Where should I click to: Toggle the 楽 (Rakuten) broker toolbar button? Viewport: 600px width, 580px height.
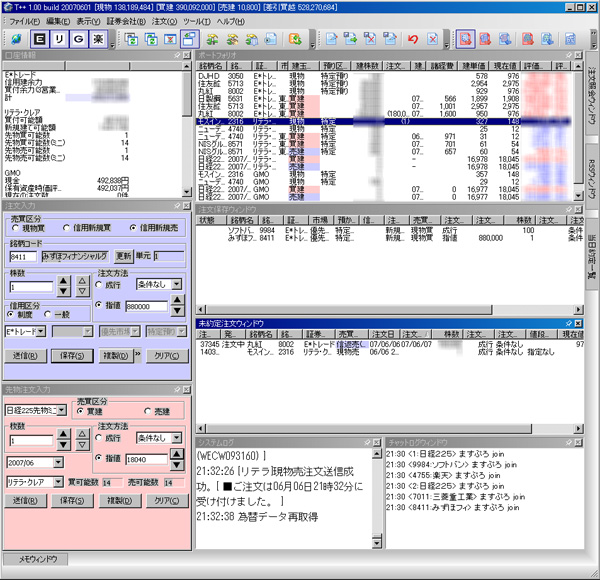tap(98, 39)
